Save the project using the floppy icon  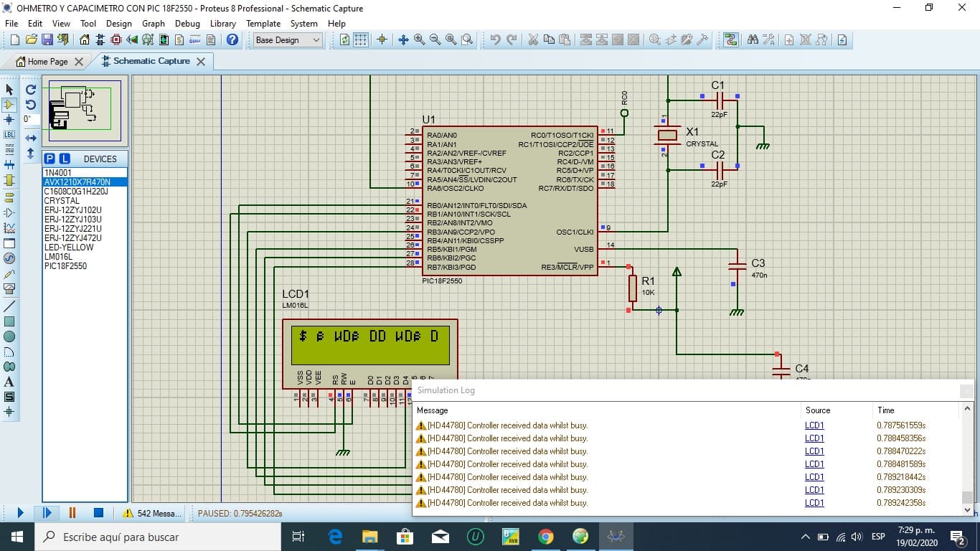pos(47,40)
